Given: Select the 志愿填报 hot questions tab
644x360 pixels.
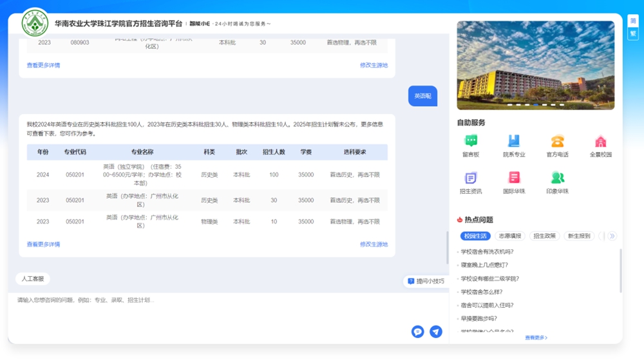Looking at the screenshot, I should pos(510,236).
